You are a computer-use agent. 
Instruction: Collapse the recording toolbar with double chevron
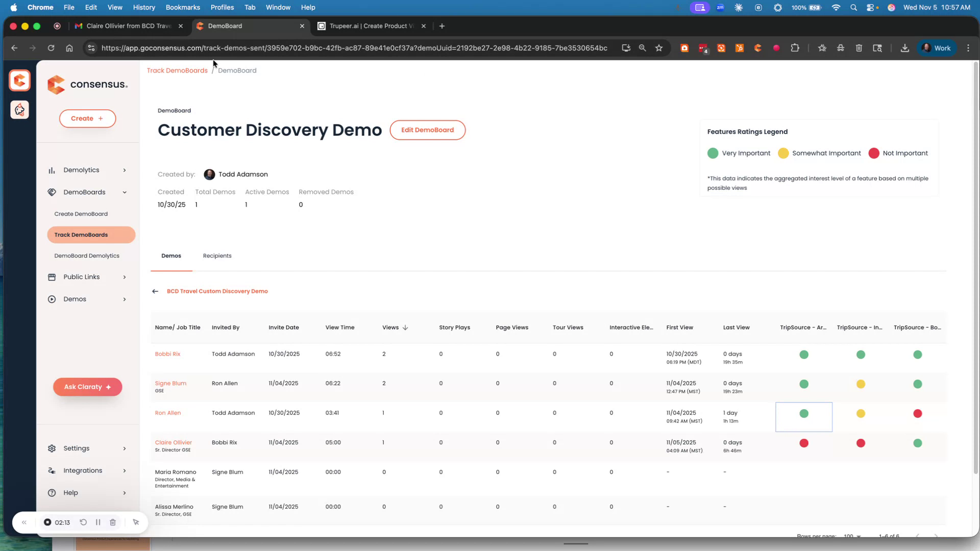click(24, 522)
